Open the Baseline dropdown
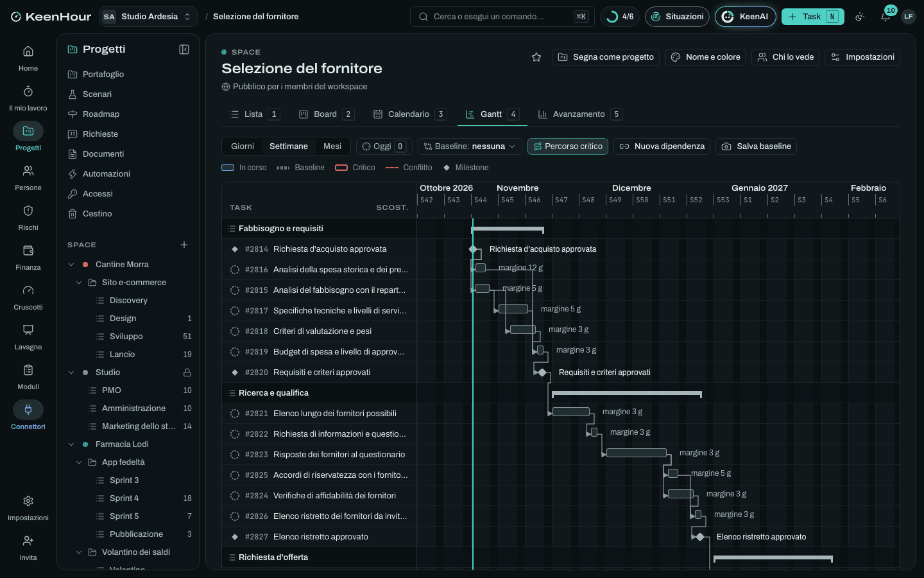Screen dimensions: 924x578 (x=470, y=146)
